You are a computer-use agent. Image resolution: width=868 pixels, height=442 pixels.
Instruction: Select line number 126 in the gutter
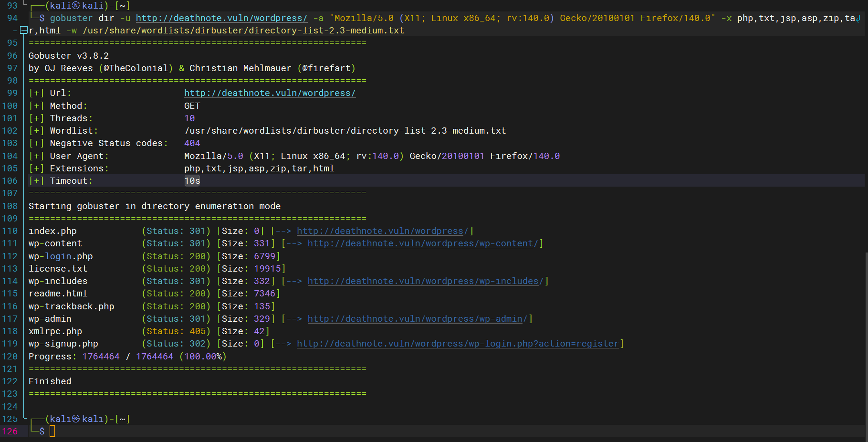[x=10, y=431]
